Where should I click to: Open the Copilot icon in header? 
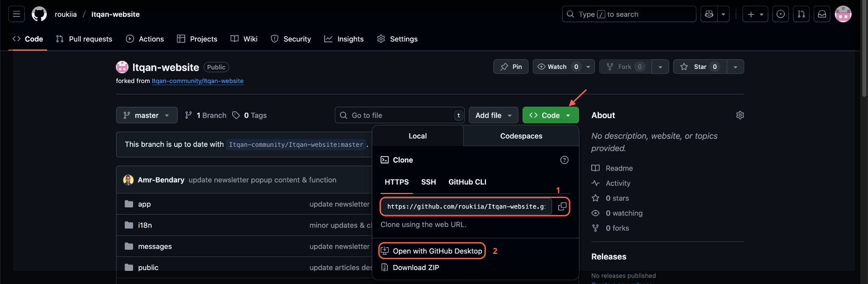pyautogui.click(x=709, y=14)
